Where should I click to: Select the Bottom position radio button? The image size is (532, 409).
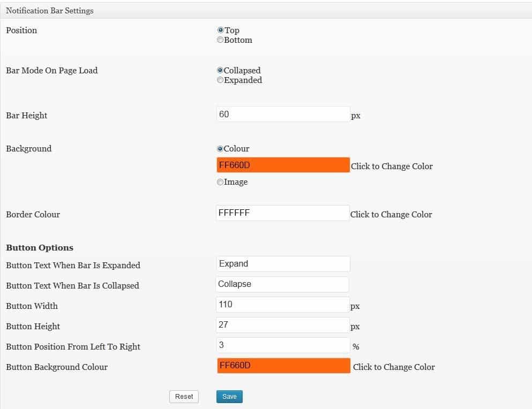tap(220, 40)
